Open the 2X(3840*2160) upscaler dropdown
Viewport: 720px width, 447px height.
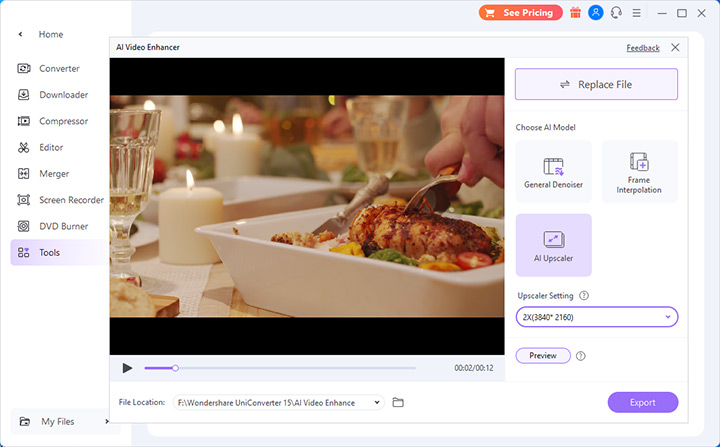[597, 317]
